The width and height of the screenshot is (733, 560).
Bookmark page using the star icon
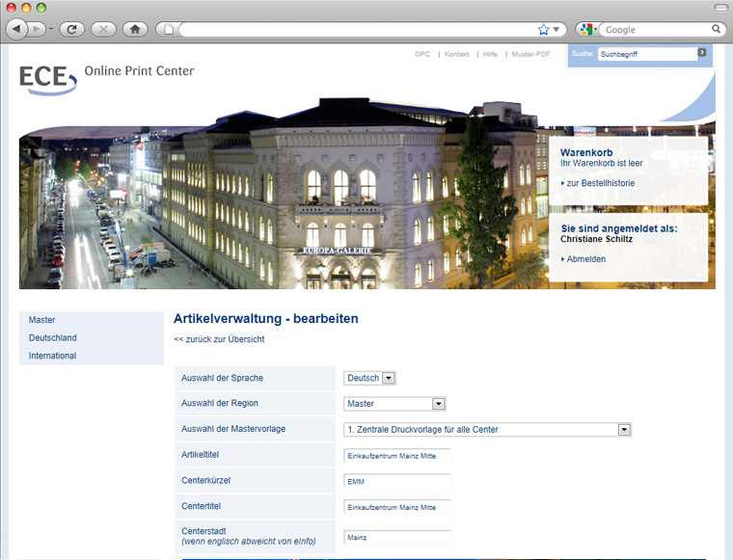pos(543,30)
